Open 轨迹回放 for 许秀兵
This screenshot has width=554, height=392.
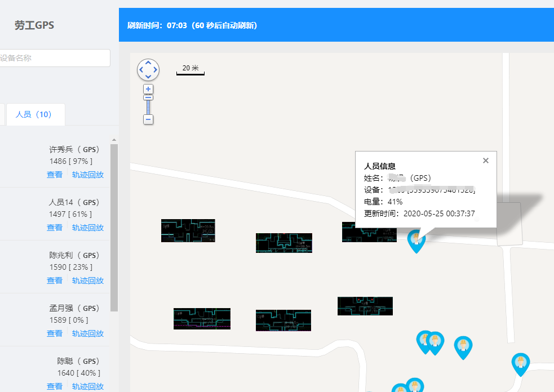(88, 175)
